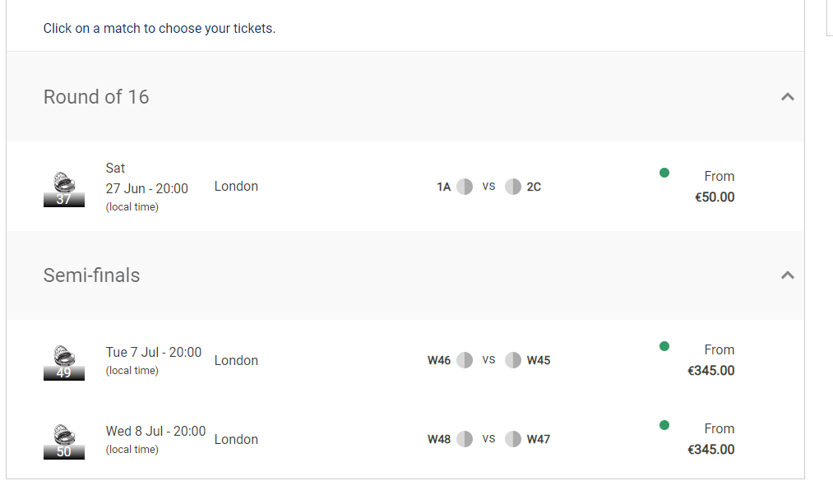This screenshot has width=833, height=504.
Task: Click the stadium icon for match 49
Action: [x=64, y=363]
